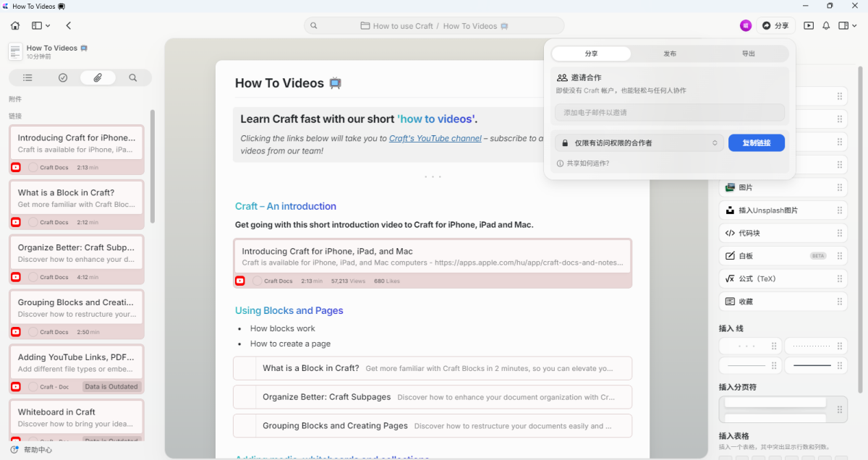Go to the home screen icon
The height and width of the screenshot is (460, 868).
(x=15, y=25)
